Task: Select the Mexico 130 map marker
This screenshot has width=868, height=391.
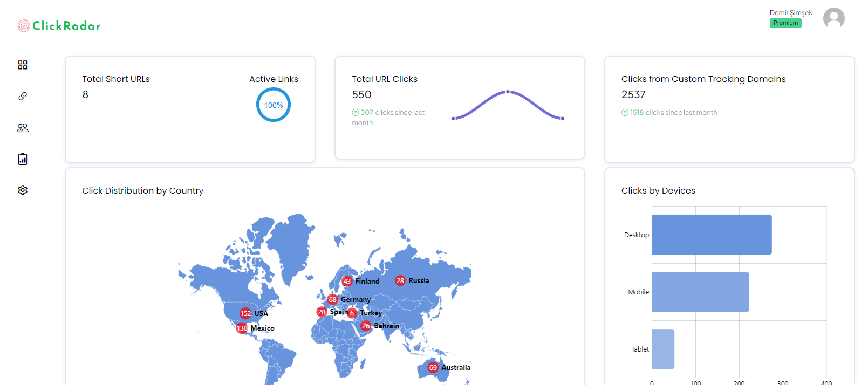Action: point(242,328)
